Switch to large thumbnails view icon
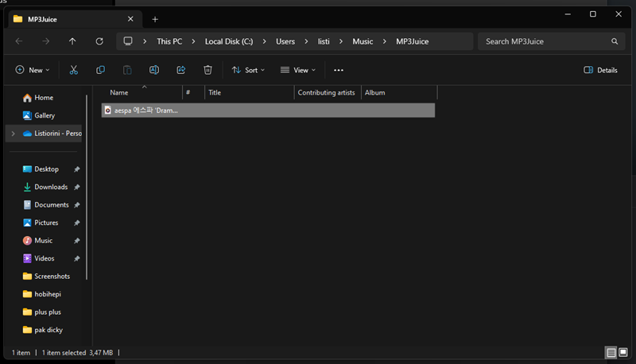The height and width of the screenshot is (364, 636). pyautogui.click(x=623, y=352)
